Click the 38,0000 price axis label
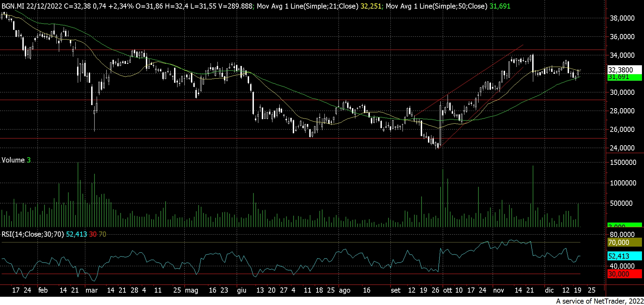Screen dimensions: 644x305 [622, 18]
